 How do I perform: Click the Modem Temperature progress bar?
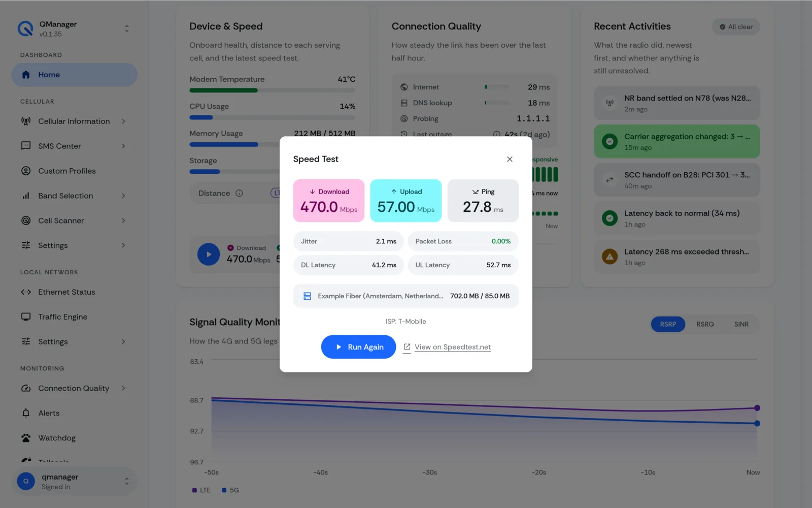pyautogui.click(x=273, y=90)
